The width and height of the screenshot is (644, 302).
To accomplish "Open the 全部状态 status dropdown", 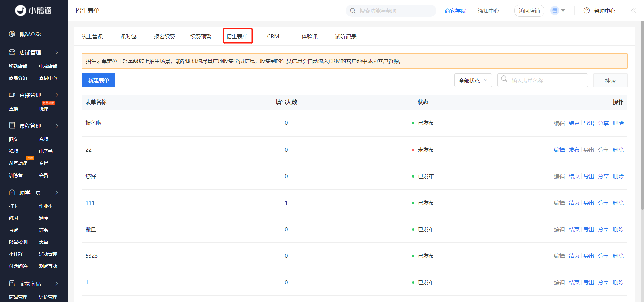I will click(x=473, y=81).
